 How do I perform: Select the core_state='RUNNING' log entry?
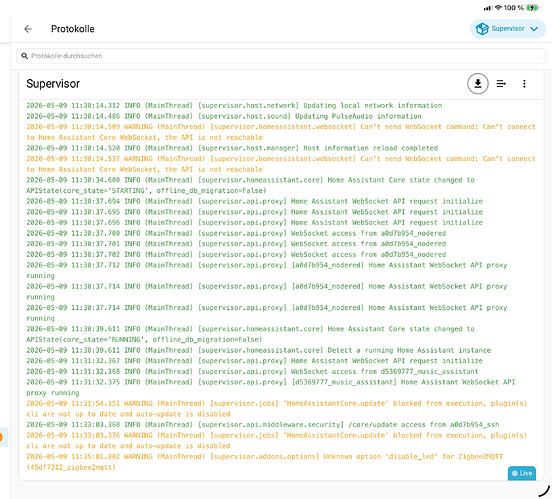[250, 334]
